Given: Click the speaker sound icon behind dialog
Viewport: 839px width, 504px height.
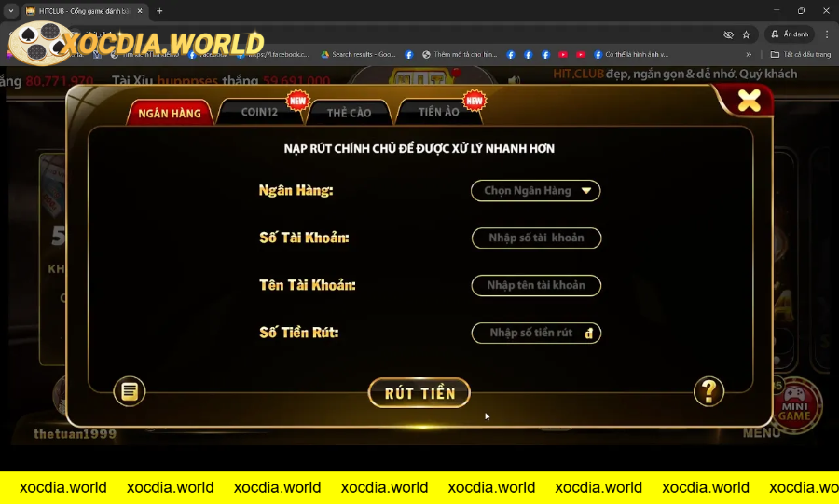Looking at the screenshot, I should (514, 79).
